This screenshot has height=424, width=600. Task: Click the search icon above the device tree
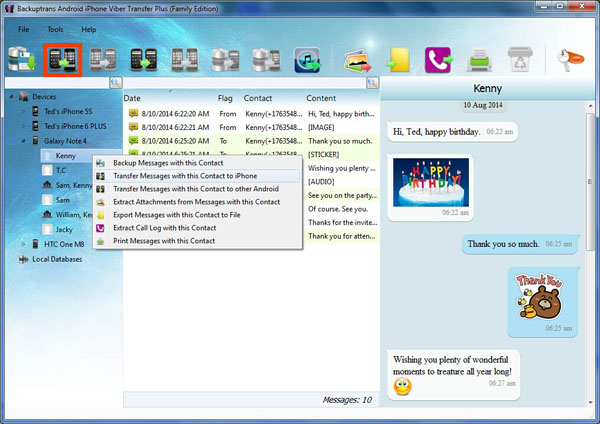(116, 82)
